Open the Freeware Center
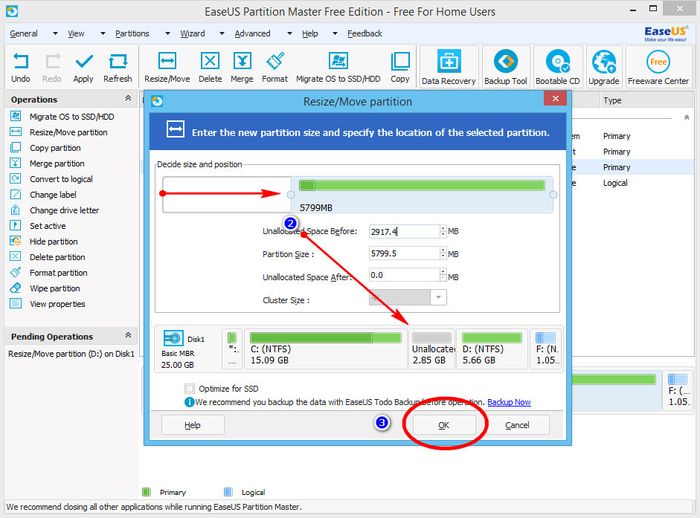 pos(658,67)
